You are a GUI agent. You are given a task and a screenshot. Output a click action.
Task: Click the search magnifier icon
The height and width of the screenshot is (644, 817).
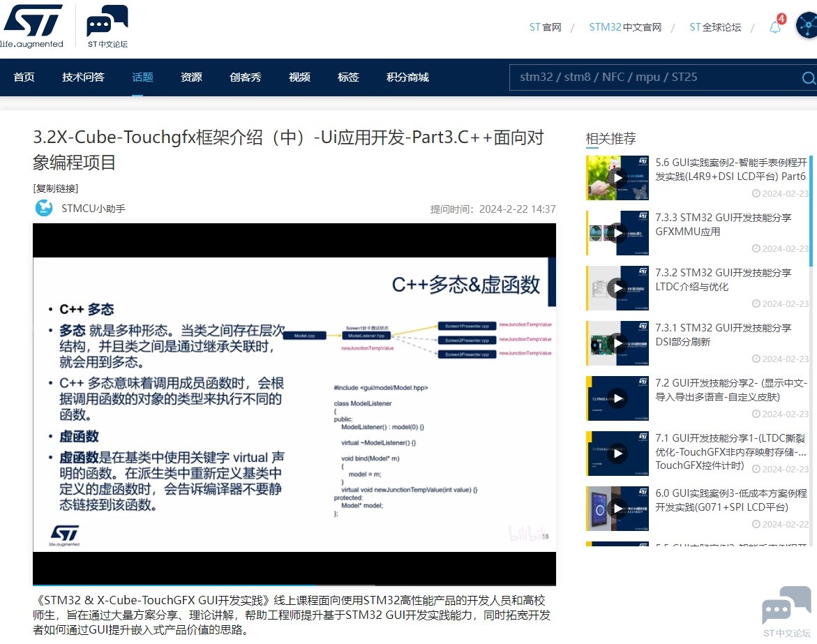coord(808,78)
